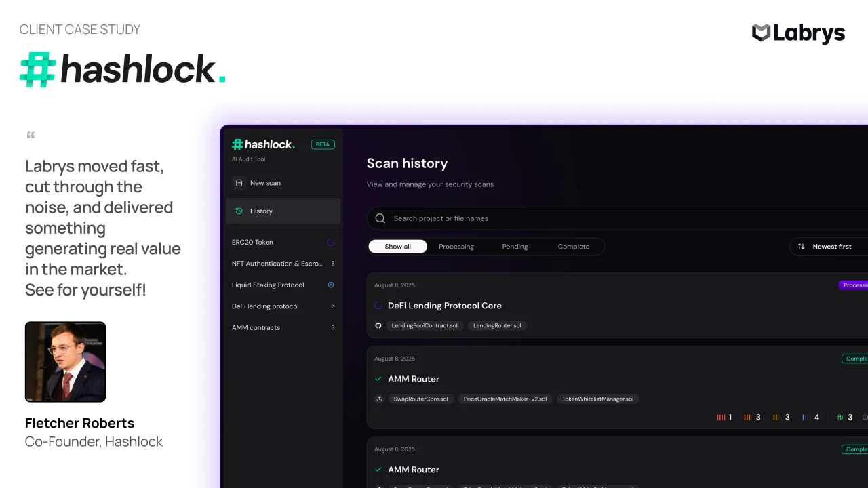
Task: Click the Fletcher Roberts photo
Action: 65,362
